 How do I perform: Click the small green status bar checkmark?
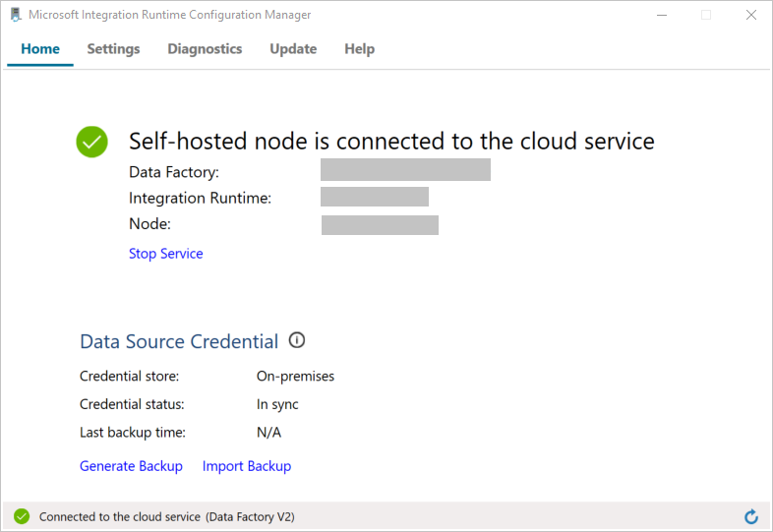[22, 516]
